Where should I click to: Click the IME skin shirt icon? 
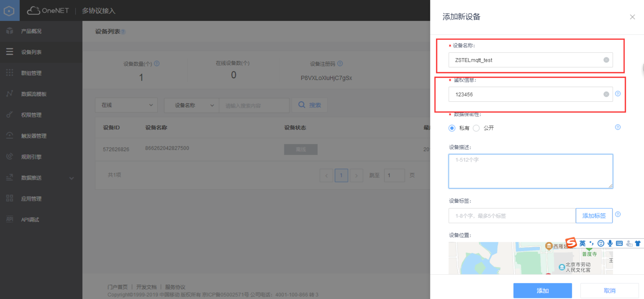pyautogui.click(x=638, y=244)
